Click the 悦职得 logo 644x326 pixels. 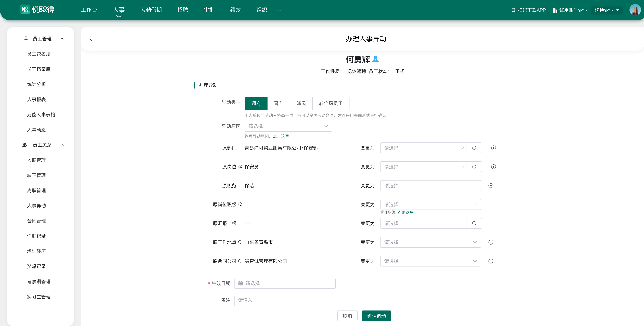pos(37,9)
